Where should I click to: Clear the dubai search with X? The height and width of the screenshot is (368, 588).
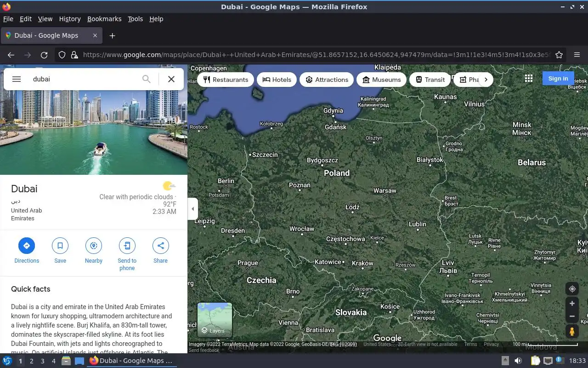pos(171,79)
